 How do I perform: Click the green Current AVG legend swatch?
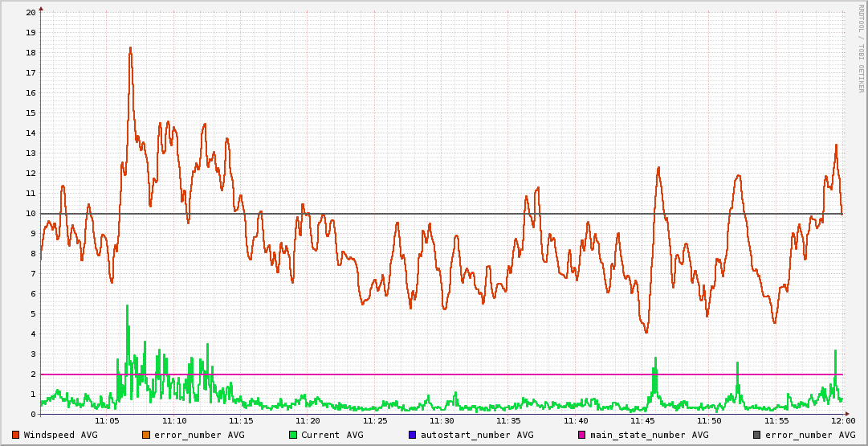[292, 435]
